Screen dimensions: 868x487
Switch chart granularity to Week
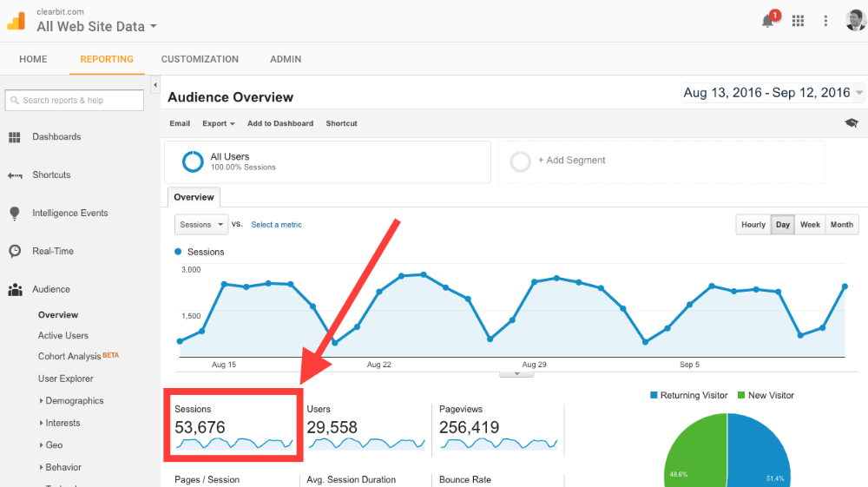click(x=810, y=225)
